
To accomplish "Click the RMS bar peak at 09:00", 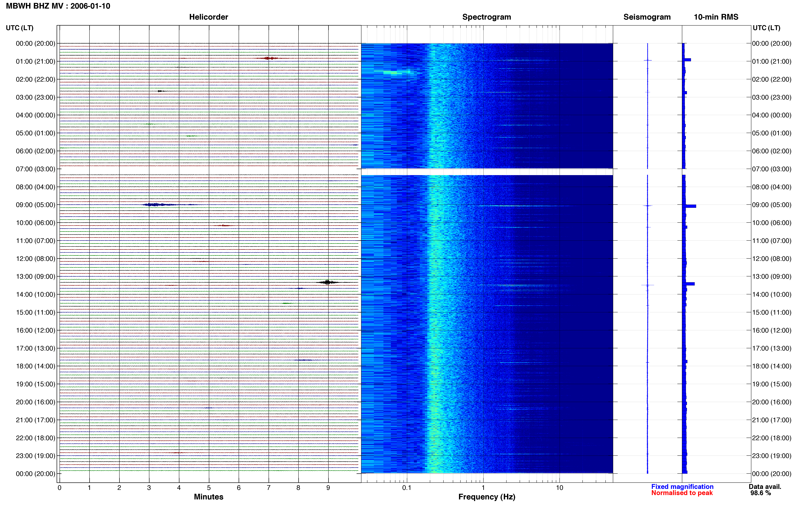I will (689, 206).
